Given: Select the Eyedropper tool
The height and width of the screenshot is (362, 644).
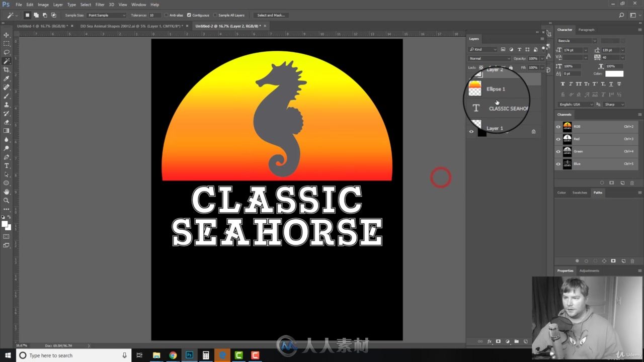Looking at the screenshot, I should [x=7, y=78].
